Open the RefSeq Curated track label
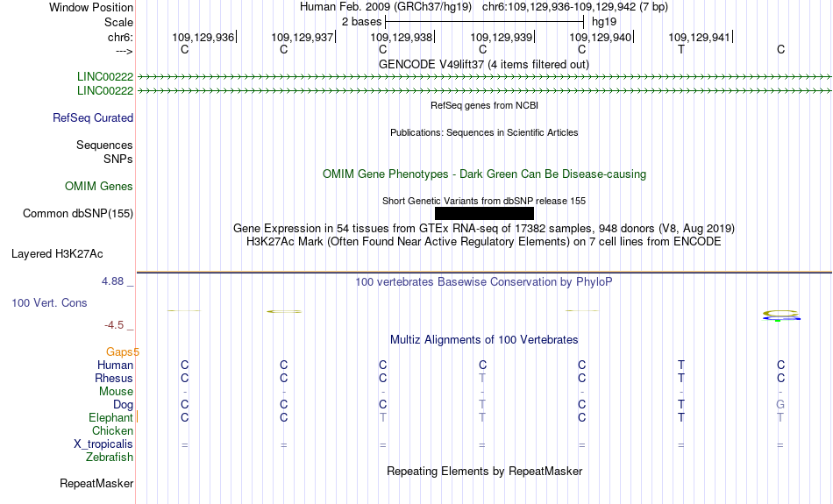The width and height of the screenshot is (833, 504). pos(93,118)
